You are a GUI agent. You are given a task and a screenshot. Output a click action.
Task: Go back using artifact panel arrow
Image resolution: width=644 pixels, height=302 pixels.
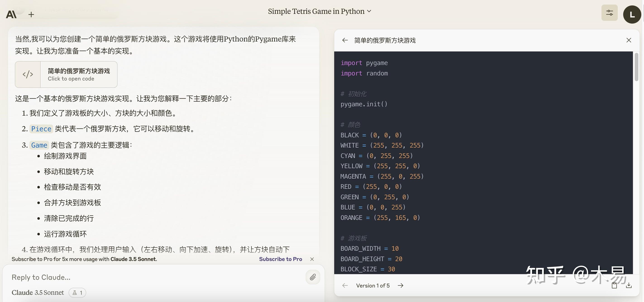click(345, 40)
